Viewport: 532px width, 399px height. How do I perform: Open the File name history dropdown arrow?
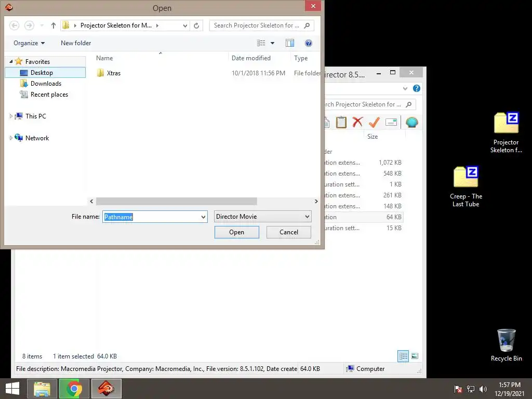coord(203,217)
